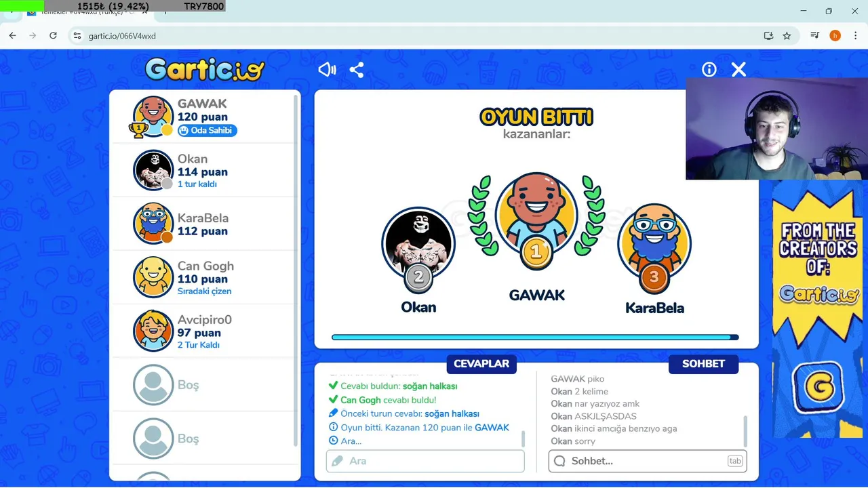
Task: Click 'Cevabı buldun: soğan halkası' line
Action: pyautogui.click(x=393, y=386)
